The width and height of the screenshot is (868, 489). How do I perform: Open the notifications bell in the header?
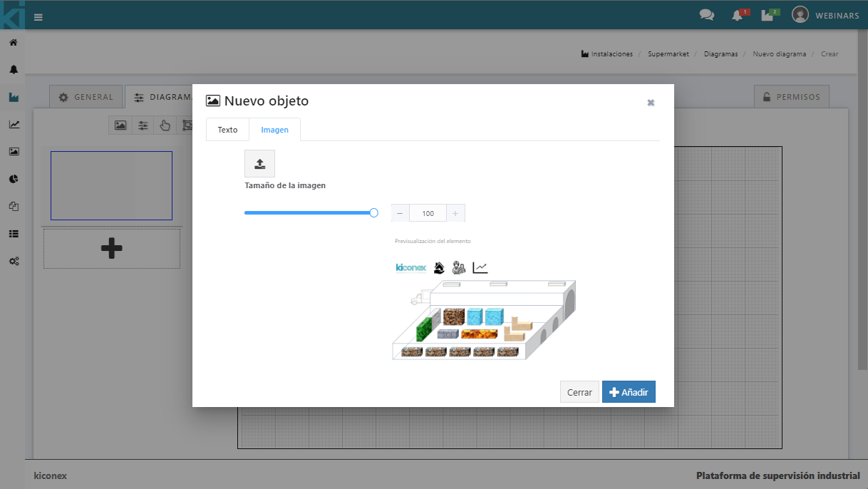click(738, 16)
